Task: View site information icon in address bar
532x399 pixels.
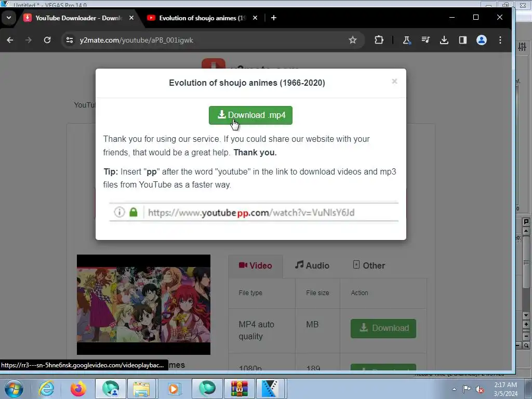Action: pyautogui.click(x=70, y=40)
